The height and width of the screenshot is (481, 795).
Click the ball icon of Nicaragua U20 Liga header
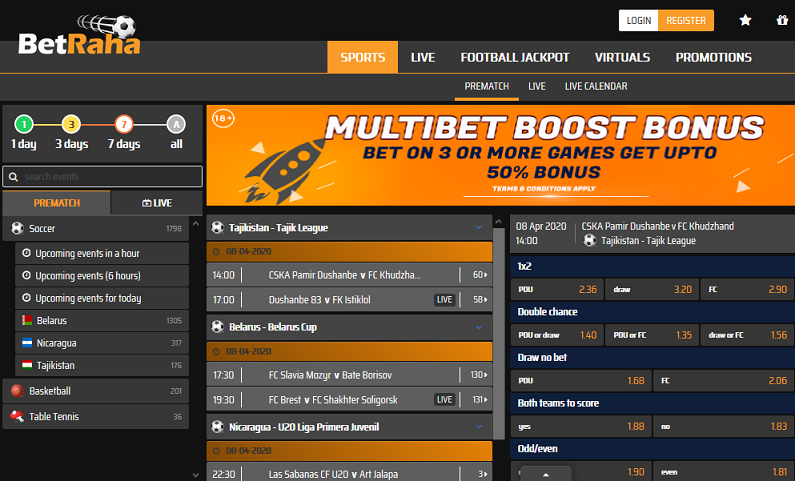[218, 427]
